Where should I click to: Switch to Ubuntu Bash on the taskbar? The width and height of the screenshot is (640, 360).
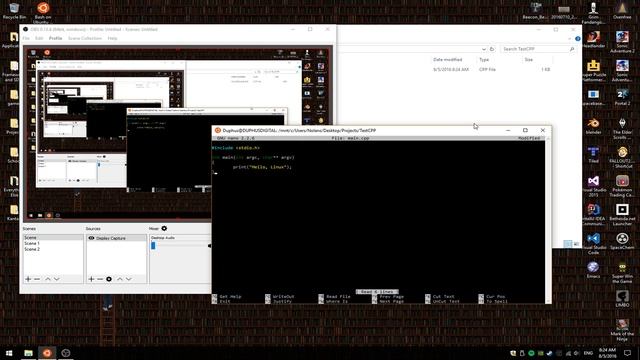pos(47,353)
